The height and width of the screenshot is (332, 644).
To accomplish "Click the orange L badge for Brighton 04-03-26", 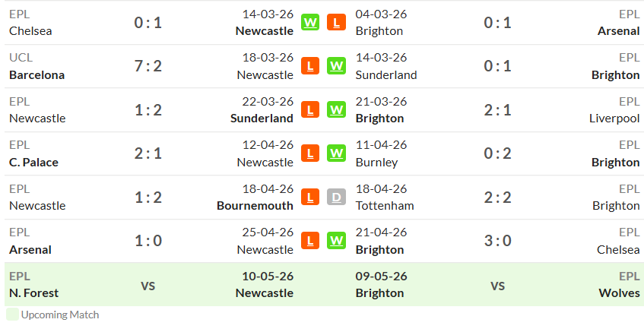I will [336, 22].
